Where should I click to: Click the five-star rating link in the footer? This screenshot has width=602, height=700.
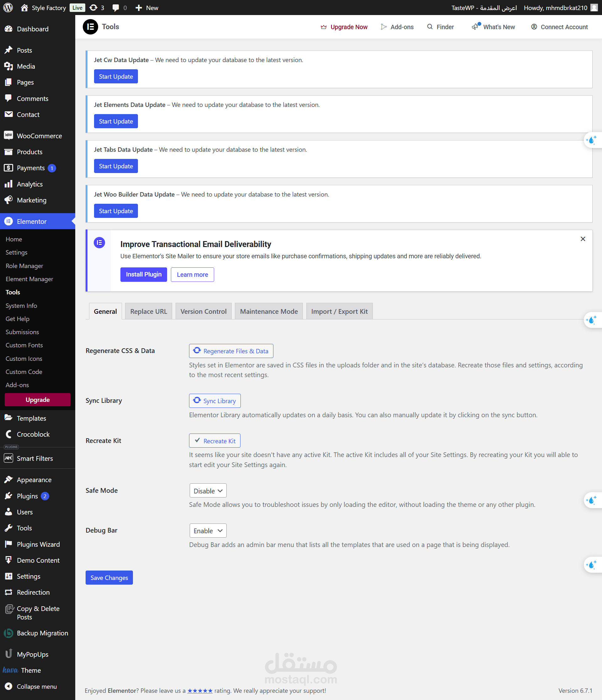pos(200,691)
